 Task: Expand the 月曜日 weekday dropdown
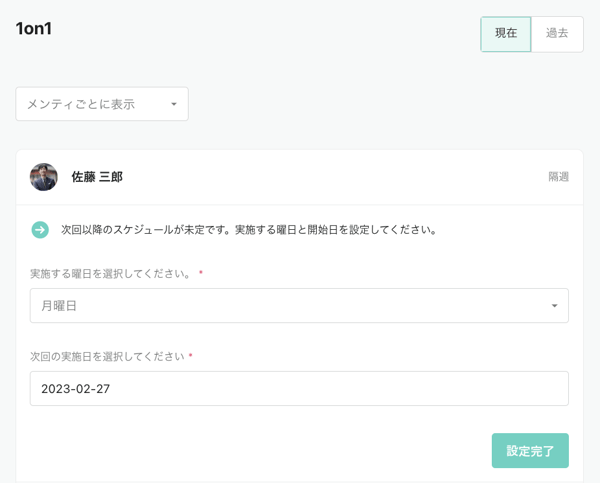click(299, 306)
